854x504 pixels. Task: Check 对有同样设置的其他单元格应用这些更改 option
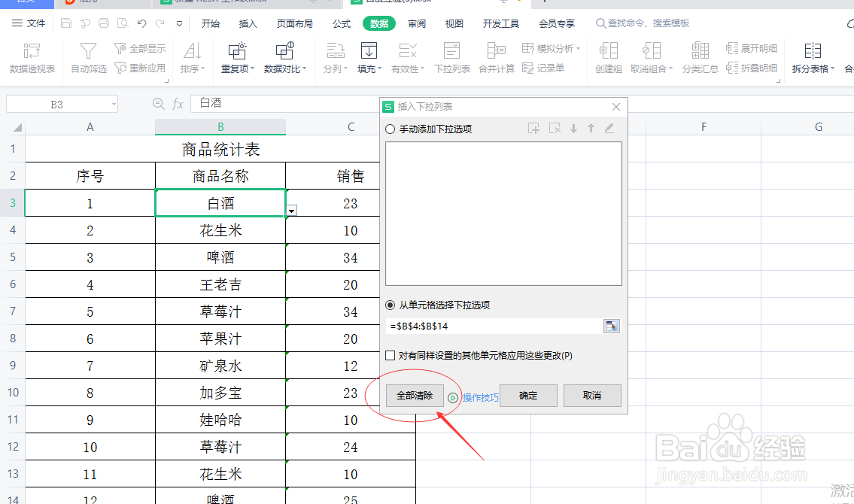[391, 354]
